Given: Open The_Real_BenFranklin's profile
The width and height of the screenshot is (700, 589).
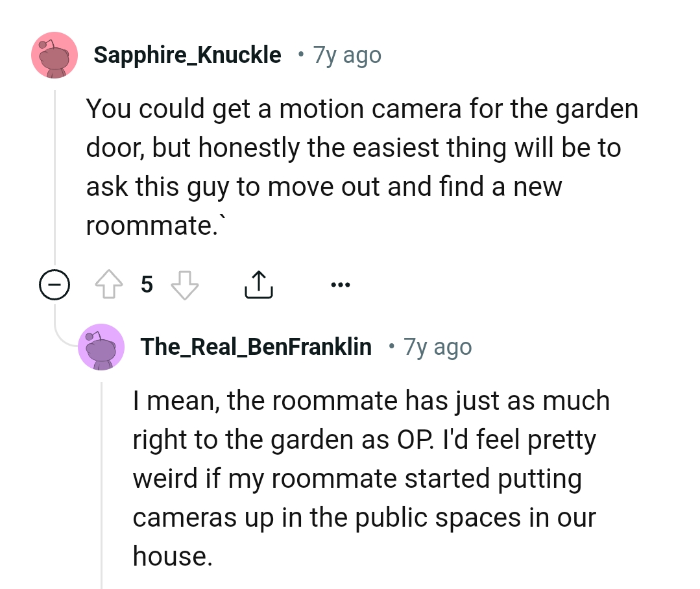Looking at the screenshot, I should click(x=256, y=346).
